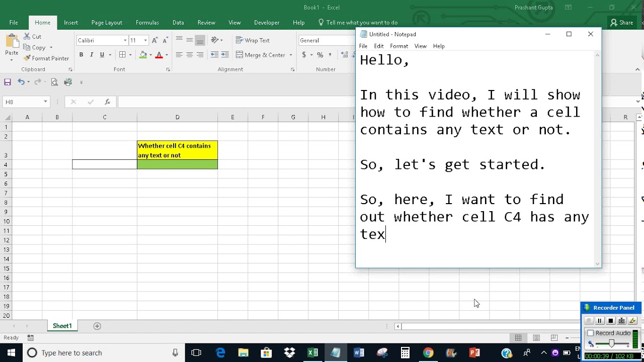Click the Insert Function fx button
Image resolution: width=644 pixels, height=362 pixels.
[107, 102]
